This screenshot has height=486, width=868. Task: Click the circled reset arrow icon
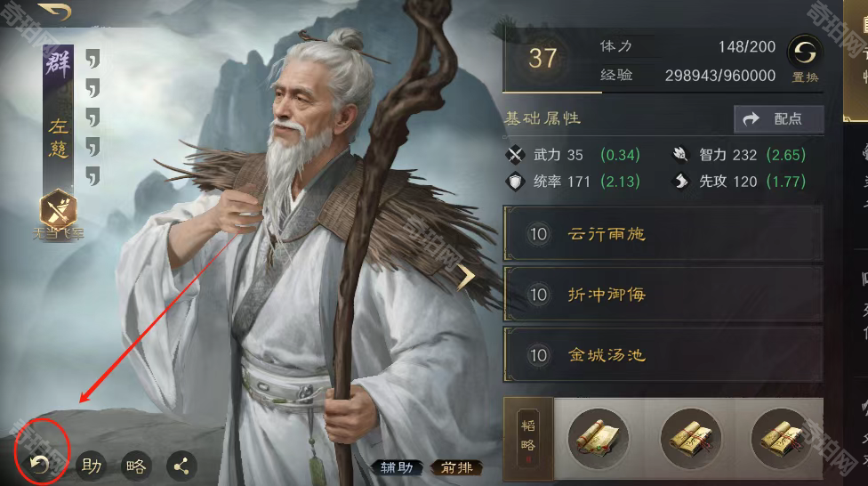click(39, 465)
